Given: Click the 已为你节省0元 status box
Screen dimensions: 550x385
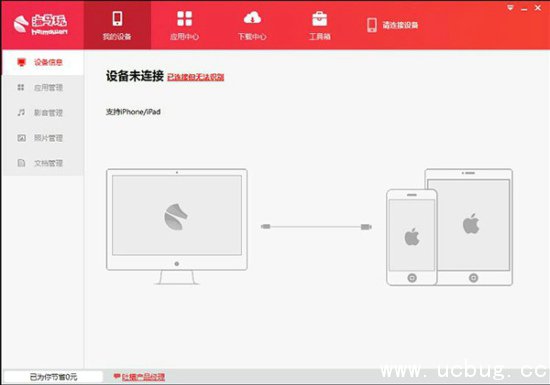Looking at the screenshot, I should (53, 377).
